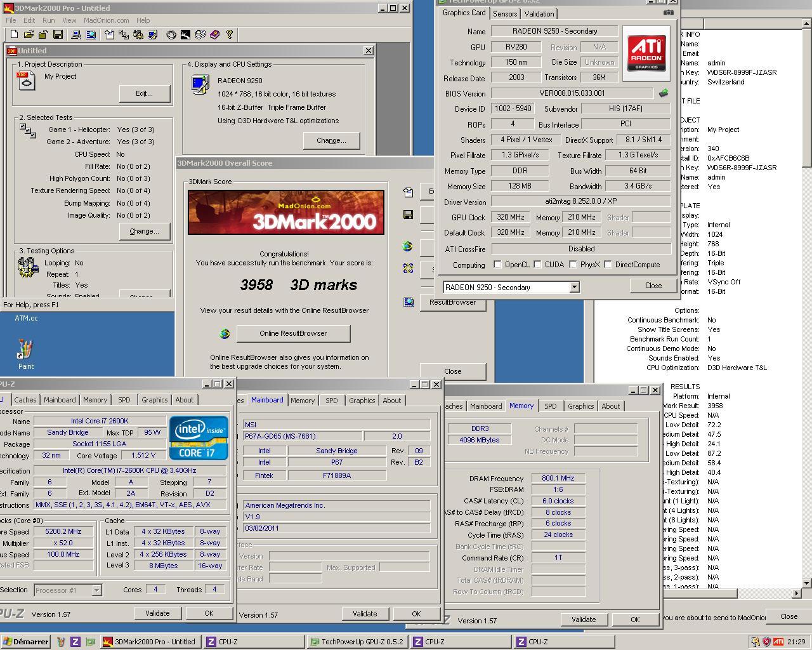Screen dimensions: 812x650
Task: Open the SPD tab in memory CPU-Z window
Action: pyautogui.click(x=550, y=406)
